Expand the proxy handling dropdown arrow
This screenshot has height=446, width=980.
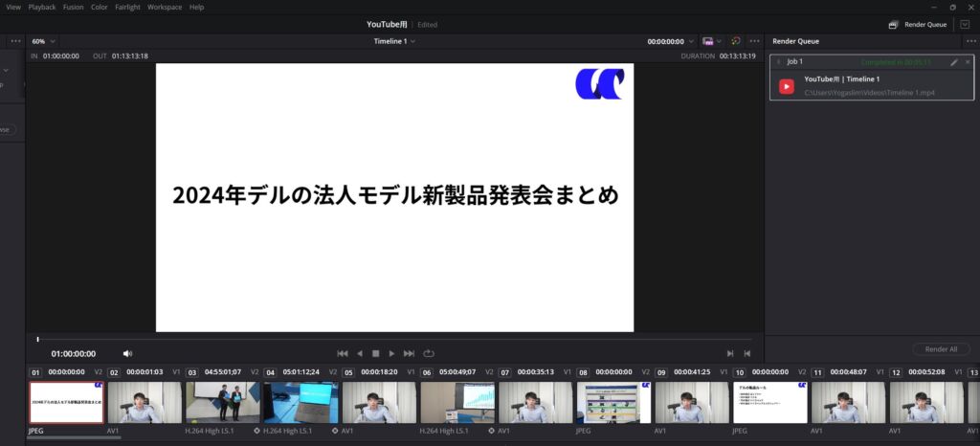pyautogui.click(x=719, y=41)
